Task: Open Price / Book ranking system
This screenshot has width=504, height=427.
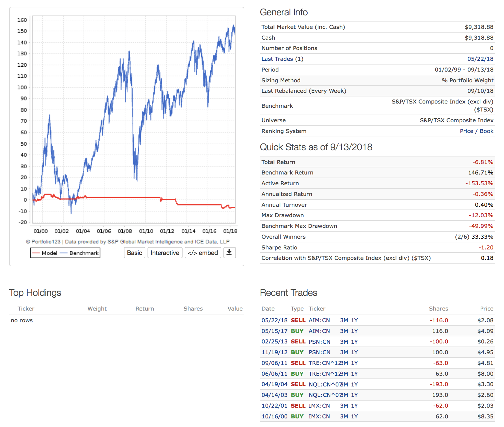Action: [x=476, y=131]
